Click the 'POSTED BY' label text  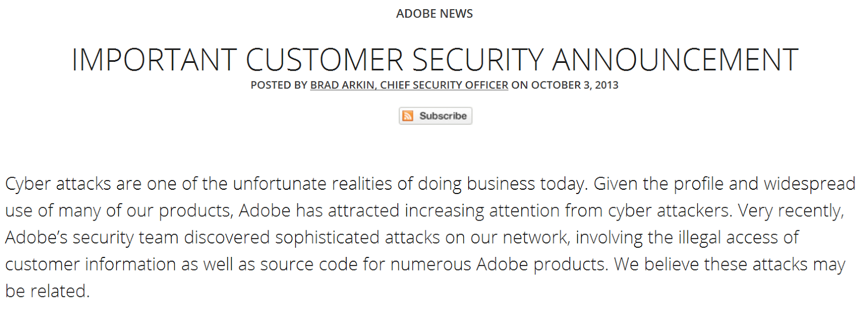coord(279,85)
